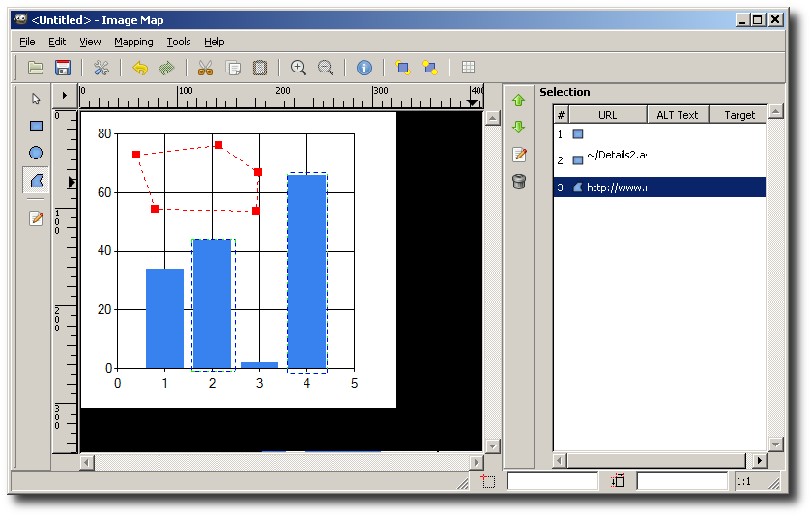Move selected area to front

tap(403, 68)
